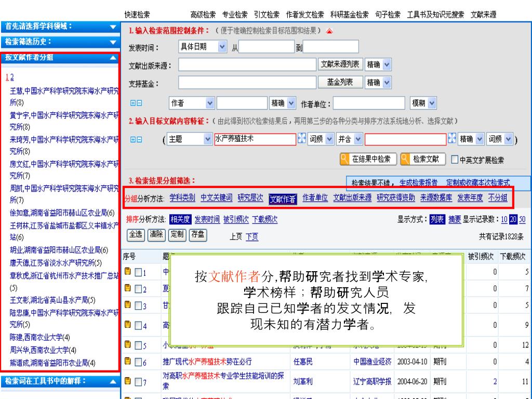Screen dimensions: 532x399
Task: Tick the checkbox for result row 5
Action: pyautogui.click(x=138, y=345)
